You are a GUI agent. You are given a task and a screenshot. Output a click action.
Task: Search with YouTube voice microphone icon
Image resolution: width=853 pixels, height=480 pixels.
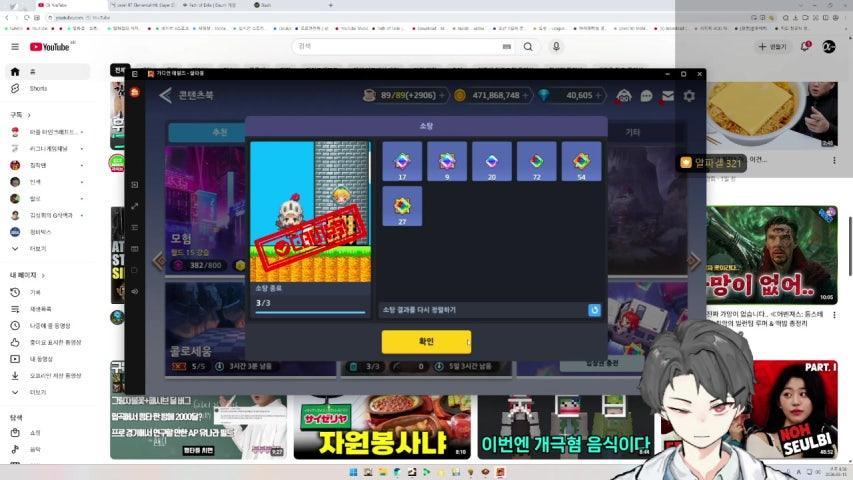[x=556, y=47]
